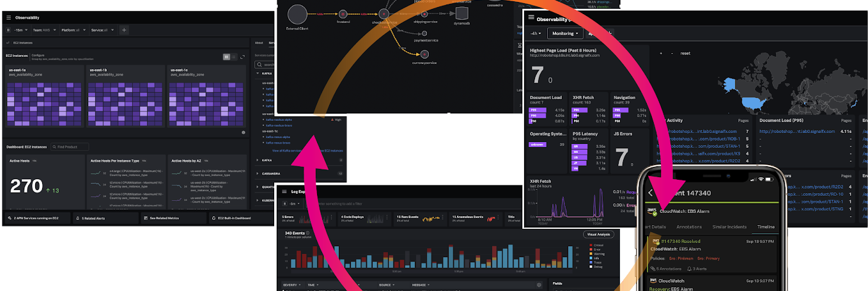
Task: Switch EC2 Instances to grid heatmap view
Action: click(227, 57)
